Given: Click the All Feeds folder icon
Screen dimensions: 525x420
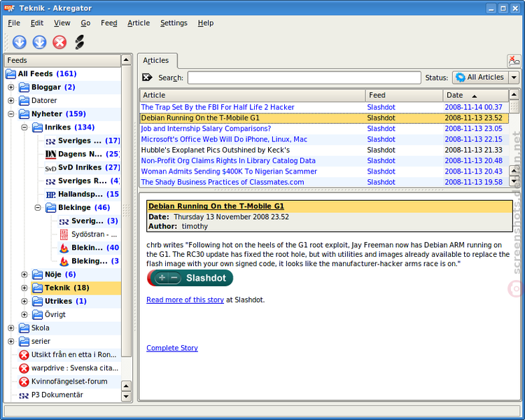Looking at the screenshot, I should pos(10,73).
